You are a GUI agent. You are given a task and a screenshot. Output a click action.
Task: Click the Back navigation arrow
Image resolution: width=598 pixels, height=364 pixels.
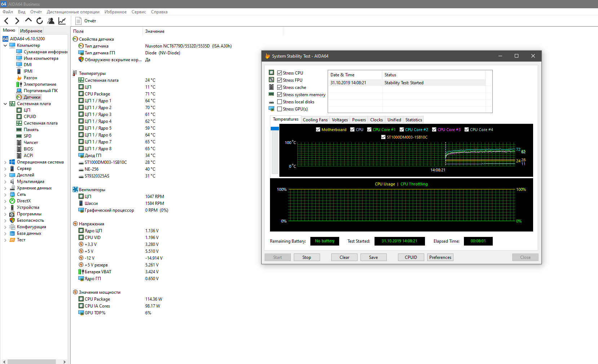[x=6, y=21]
